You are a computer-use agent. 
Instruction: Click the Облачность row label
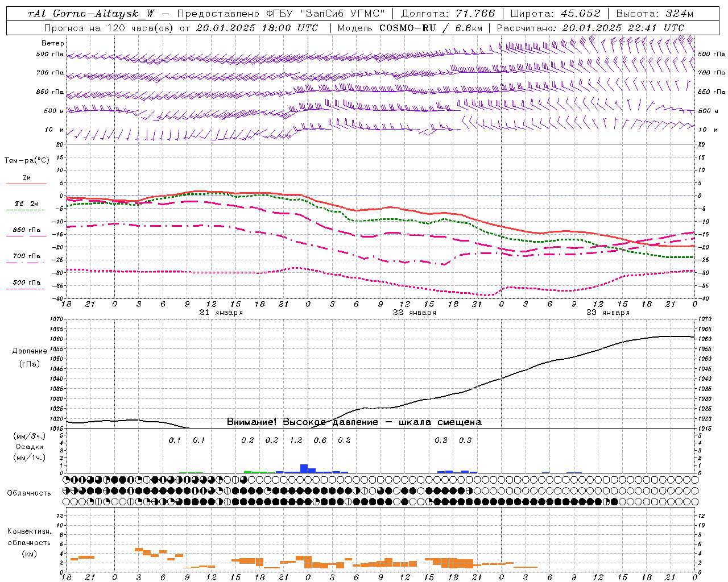29,493
